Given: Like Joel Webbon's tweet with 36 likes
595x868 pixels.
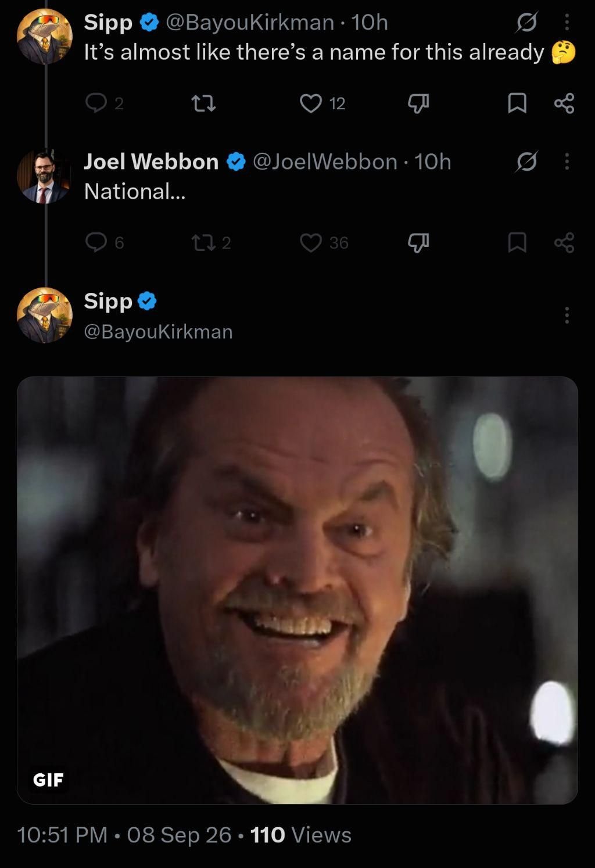Looking at the screenshot, I should 324,242.
